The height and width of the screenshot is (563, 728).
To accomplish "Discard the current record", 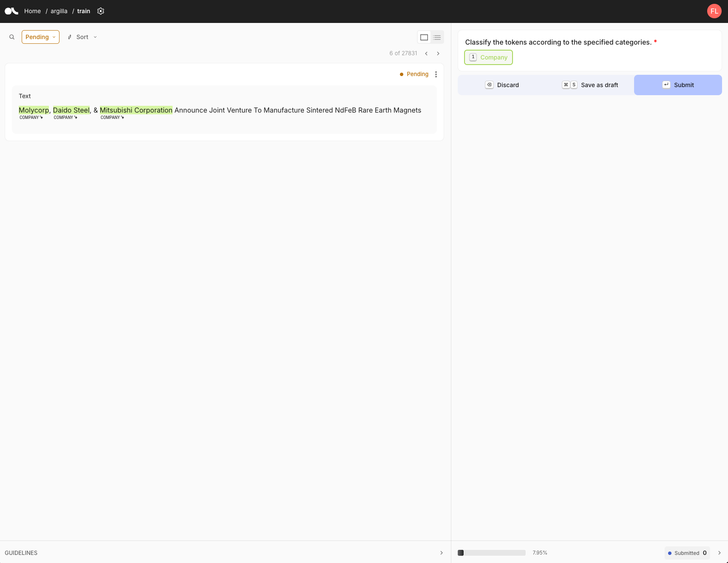I will coord(502,85).
